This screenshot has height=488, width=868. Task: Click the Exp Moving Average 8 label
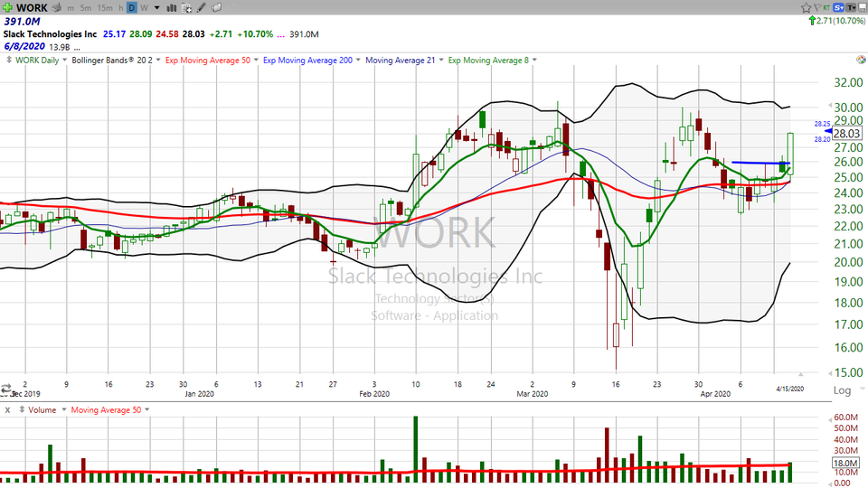point(488,61)
